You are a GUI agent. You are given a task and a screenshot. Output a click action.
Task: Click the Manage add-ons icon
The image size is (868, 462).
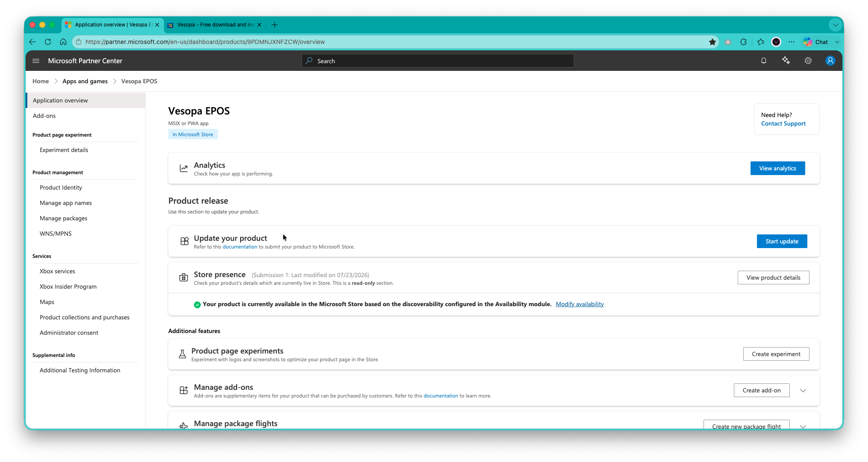pyautogui.click(x=184, y=390)
